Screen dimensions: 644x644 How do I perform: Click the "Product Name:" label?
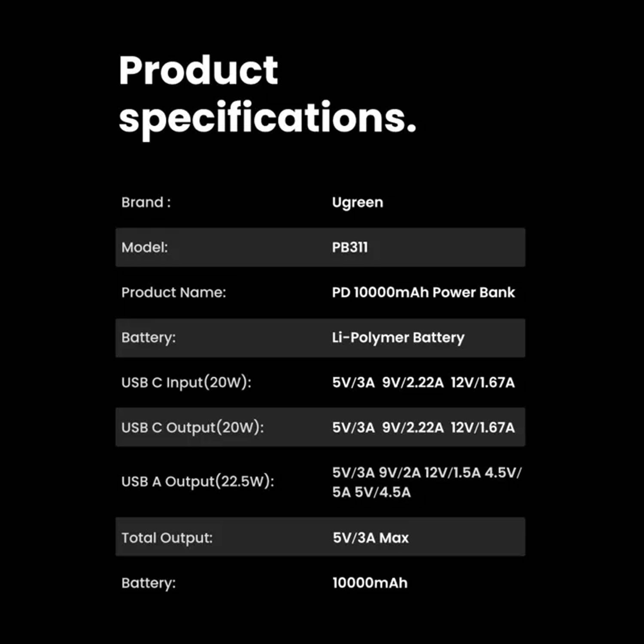[173, 292]
